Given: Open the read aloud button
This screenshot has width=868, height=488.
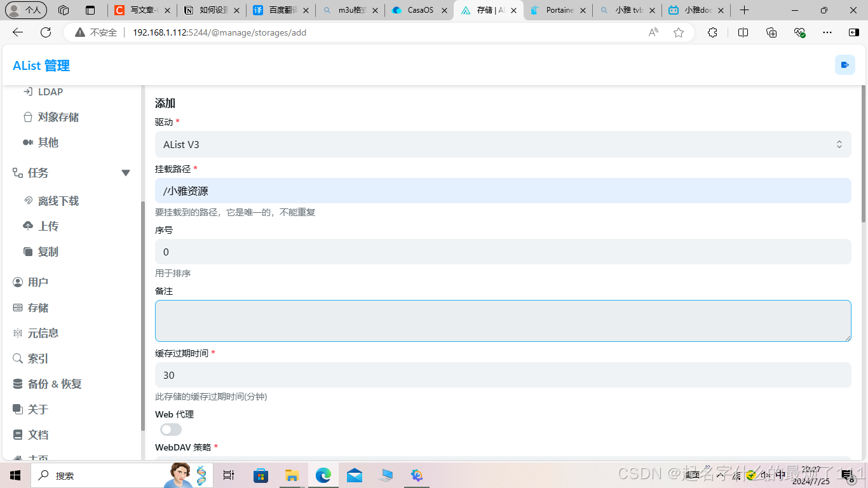Looking at the screenshot, I should tap(653, 32).
